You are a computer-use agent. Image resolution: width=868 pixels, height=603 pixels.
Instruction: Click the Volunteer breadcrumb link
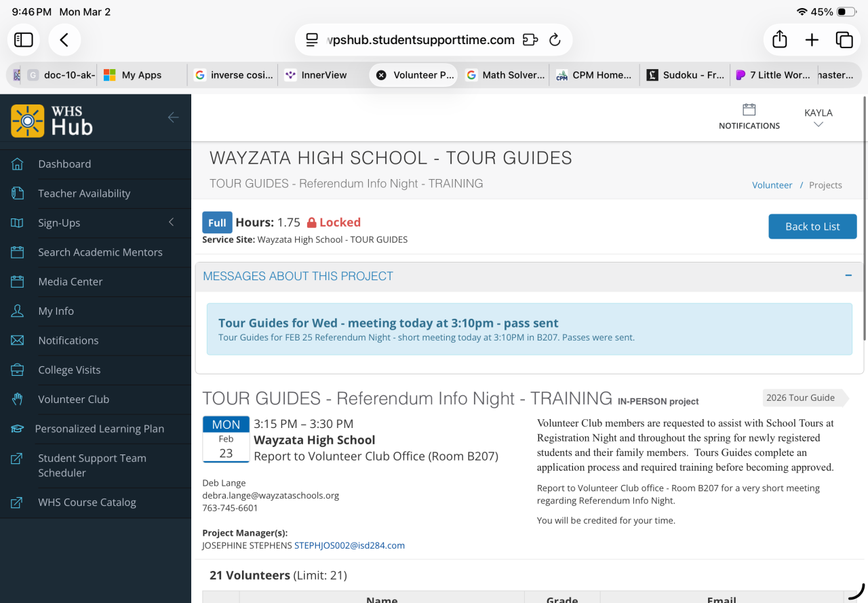(772, 185)
